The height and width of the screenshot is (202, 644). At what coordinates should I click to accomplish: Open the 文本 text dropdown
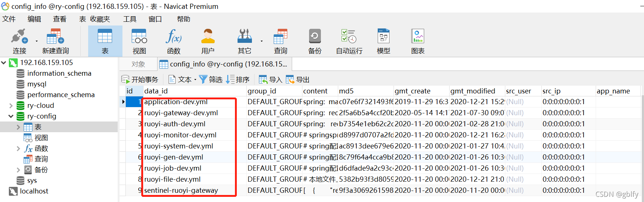pos(182,79)
